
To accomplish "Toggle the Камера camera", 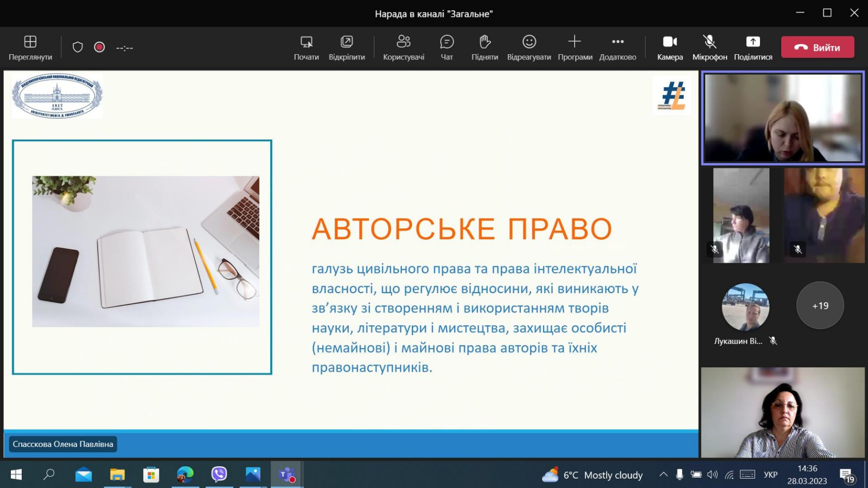I will click(670, 48).
